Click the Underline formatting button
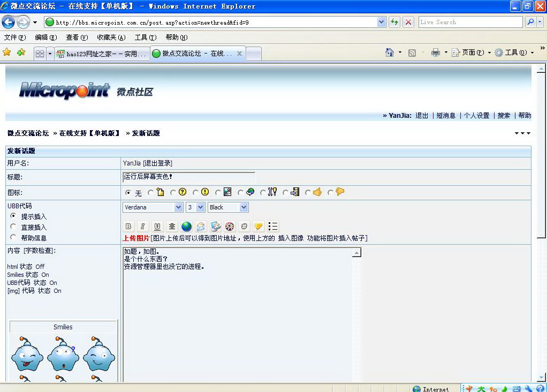 tap(157, 227)
